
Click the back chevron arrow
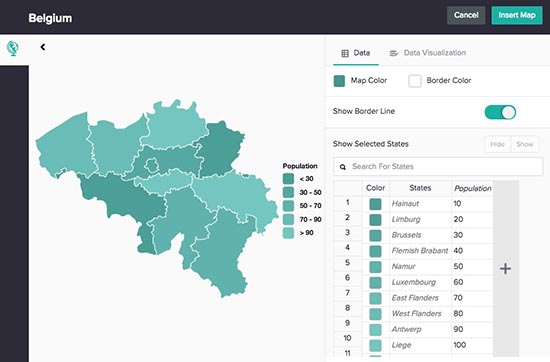43,47
